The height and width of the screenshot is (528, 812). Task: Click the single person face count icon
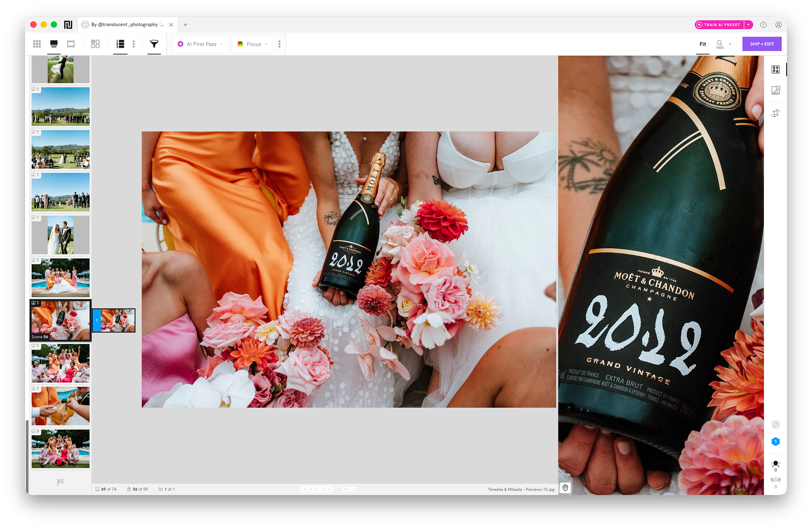tap(775, 466)
